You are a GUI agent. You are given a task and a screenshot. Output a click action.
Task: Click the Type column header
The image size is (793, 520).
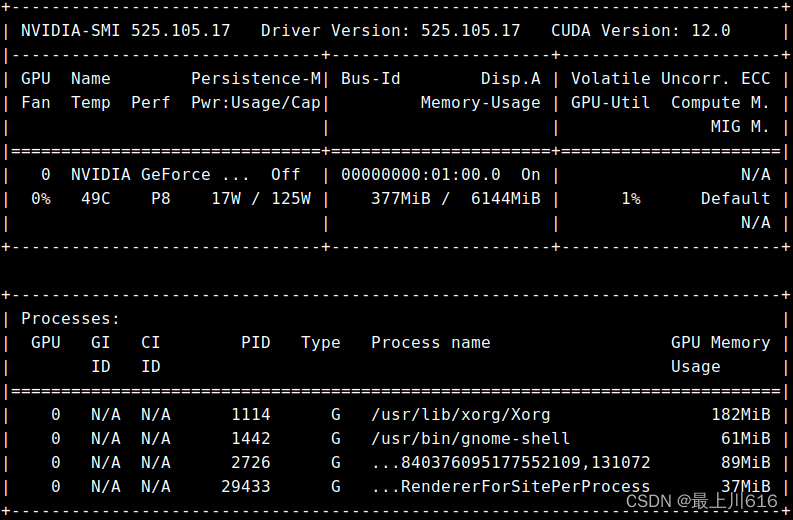[x=321, y=342]
